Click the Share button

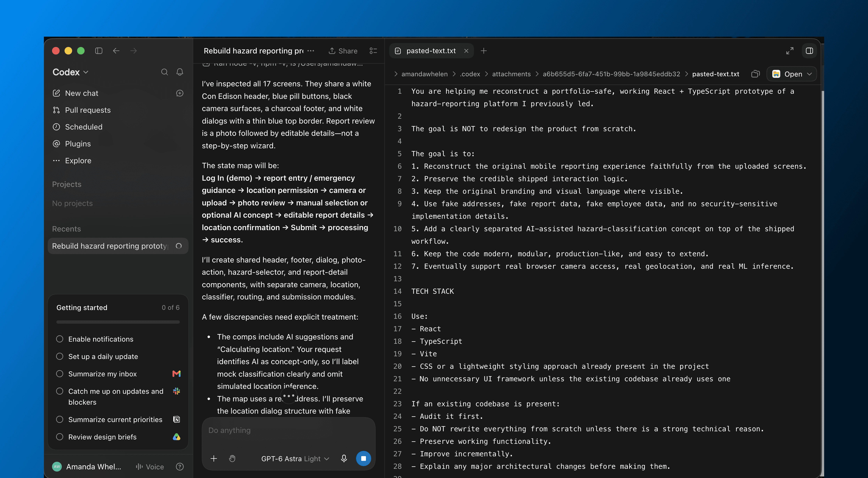(343, 51)
